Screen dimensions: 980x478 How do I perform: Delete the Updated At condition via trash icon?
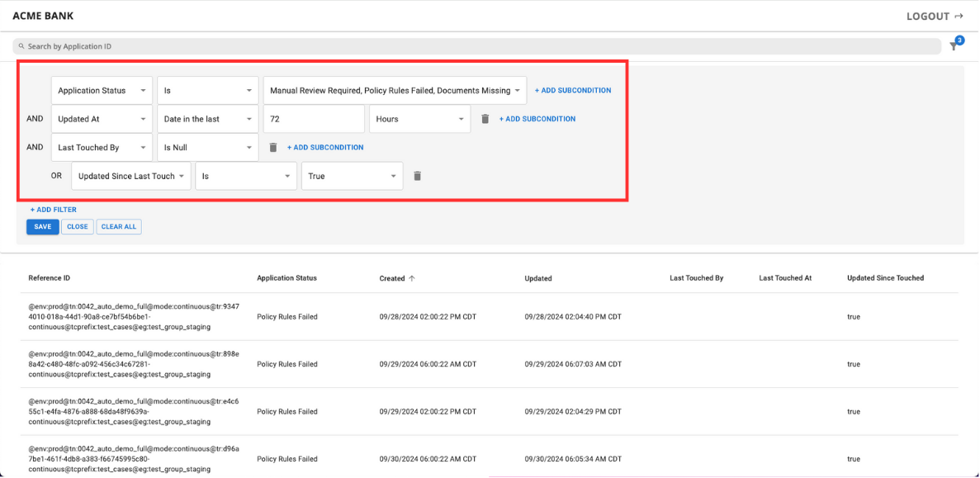tap(485, 118)
